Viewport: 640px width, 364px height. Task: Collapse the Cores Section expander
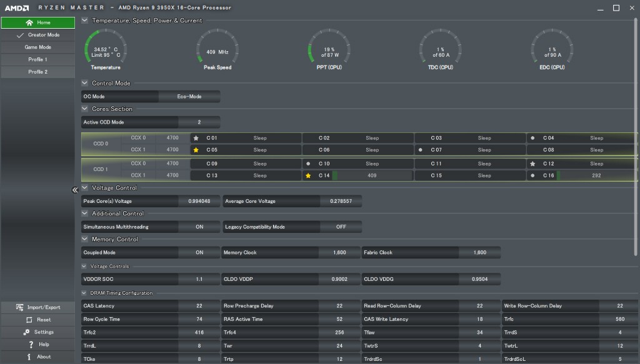tap(85, 109)
